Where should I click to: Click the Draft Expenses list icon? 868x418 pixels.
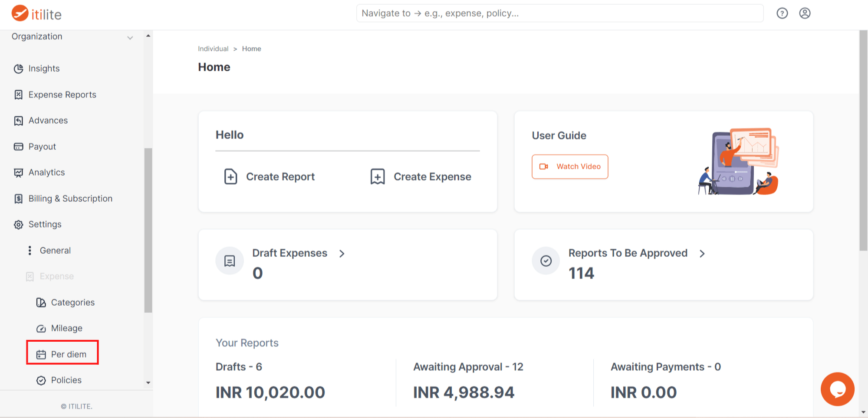point(230,261)
